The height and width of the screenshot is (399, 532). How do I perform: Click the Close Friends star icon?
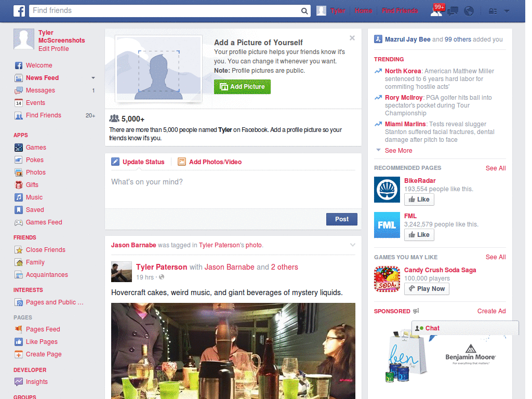[x=19, y=250]
